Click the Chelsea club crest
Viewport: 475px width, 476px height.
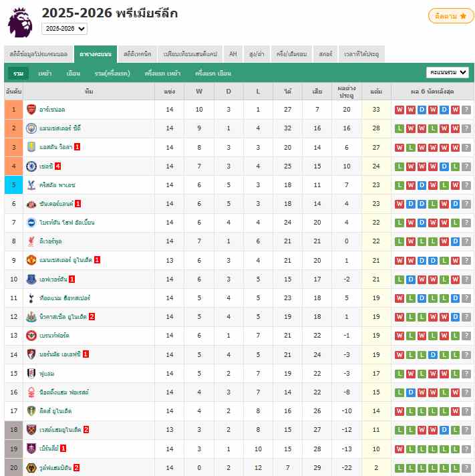[x=31, y=166]
